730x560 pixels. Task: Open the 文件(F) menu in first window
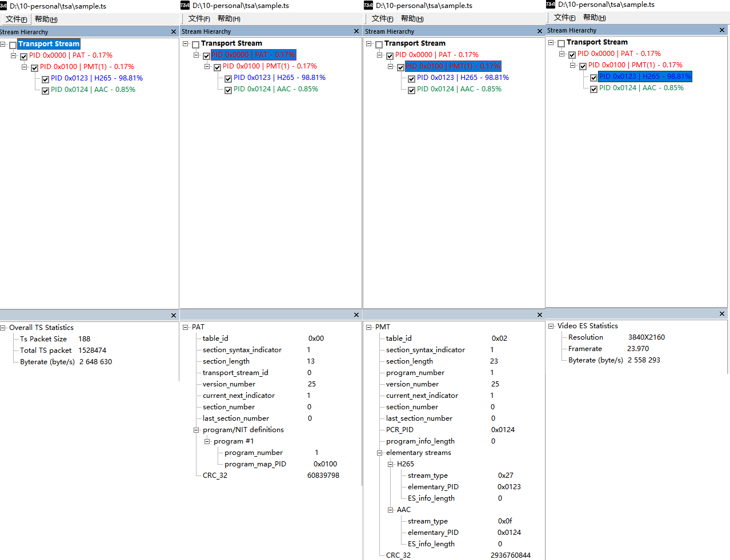(16, 19)
